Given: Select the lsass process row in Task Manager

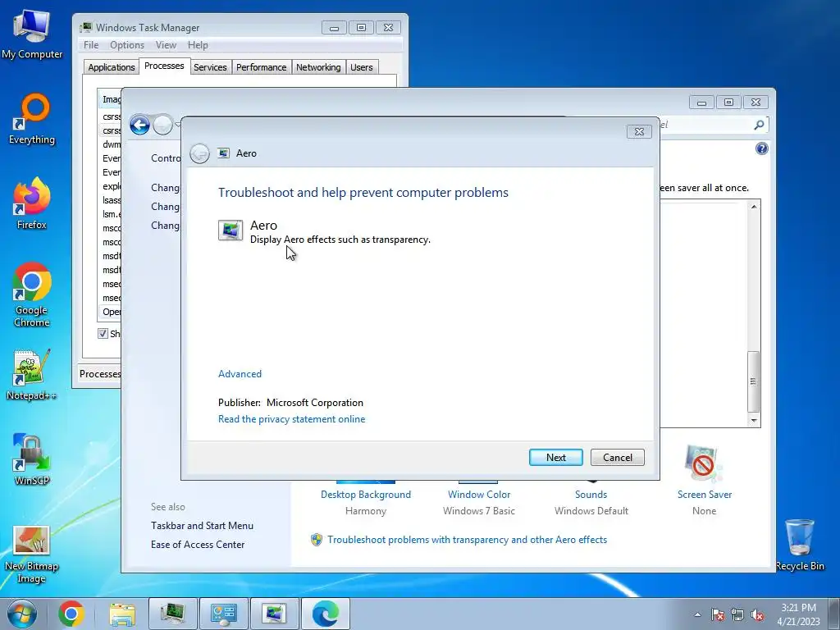Looking at the screenshot, I should [112, 200].
